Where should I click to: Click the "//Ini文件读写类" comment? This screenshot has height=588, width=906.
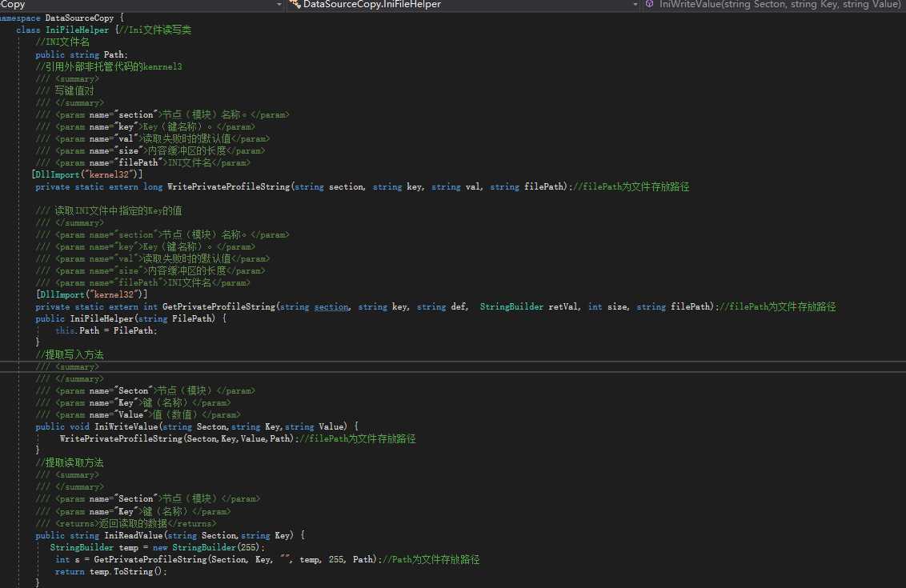[x=154, y=30]
